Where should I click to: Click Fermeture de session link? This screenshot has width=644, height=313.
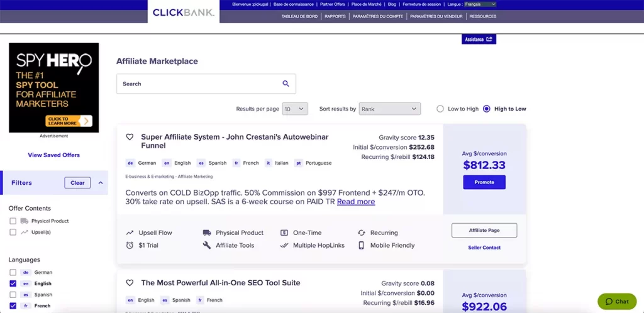pyautogui.click(x=422, y=4)
